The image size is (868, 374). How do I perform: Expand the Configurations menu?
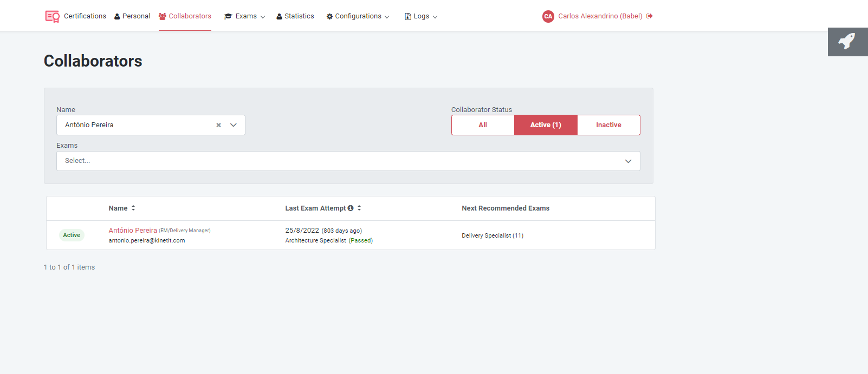pos(358,16)
